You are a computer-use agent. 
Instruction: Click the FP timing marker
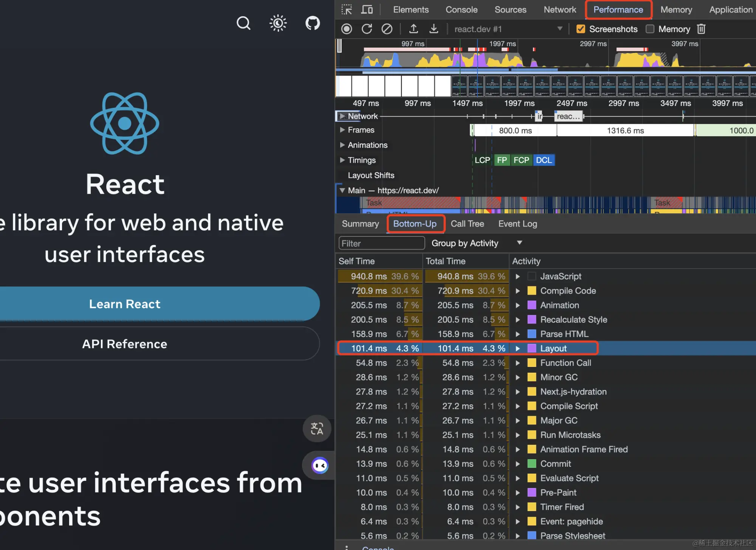click(502, 160)
